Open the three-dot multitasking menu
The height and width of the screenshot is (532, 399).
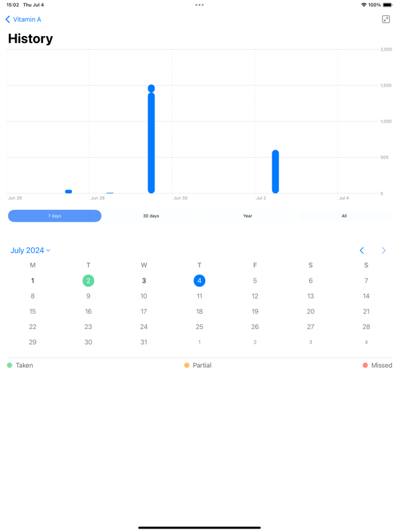coord(199,5)
